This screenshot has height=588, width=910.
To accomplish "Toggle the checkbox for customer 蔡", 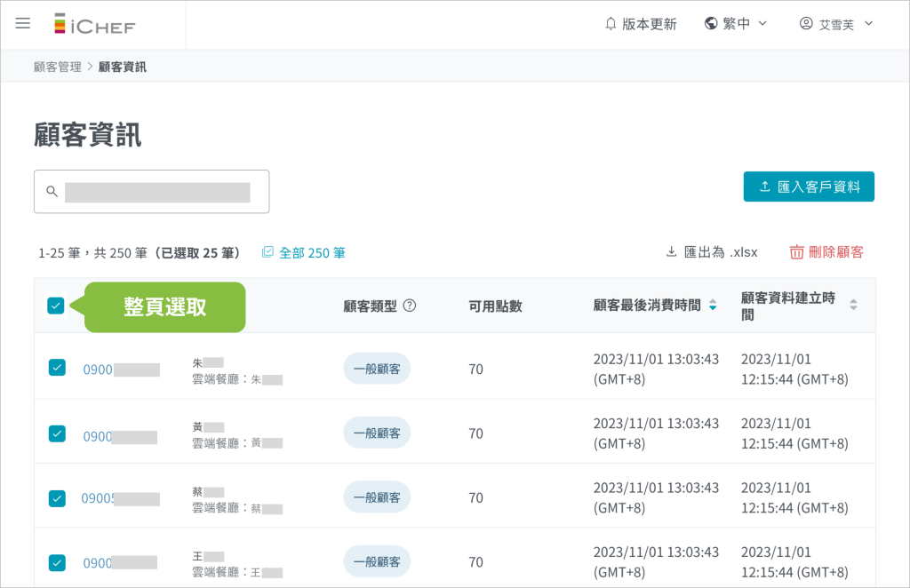I will point(57,498).
